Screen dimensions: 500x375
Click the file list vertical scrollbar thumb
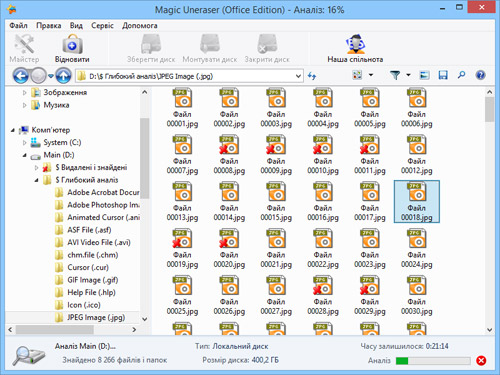pos(489,109)
